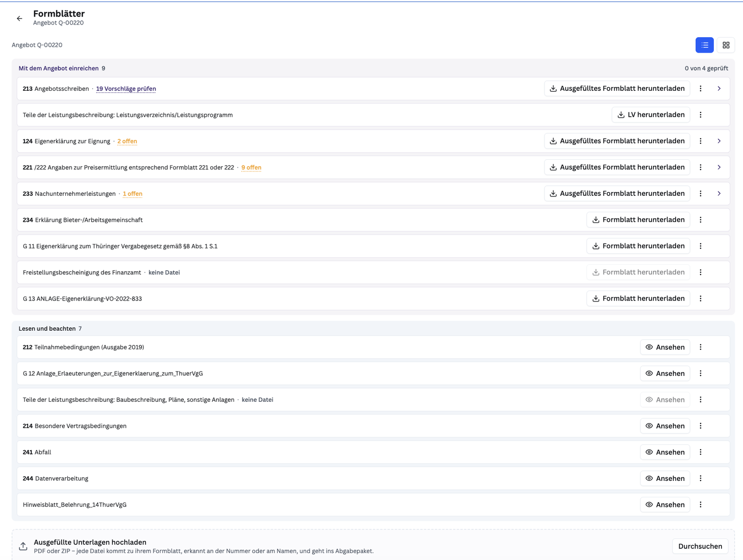Expand the 213 Angebotsschreiben row chevron
743x560 pixels.
(x=719, y=89)
